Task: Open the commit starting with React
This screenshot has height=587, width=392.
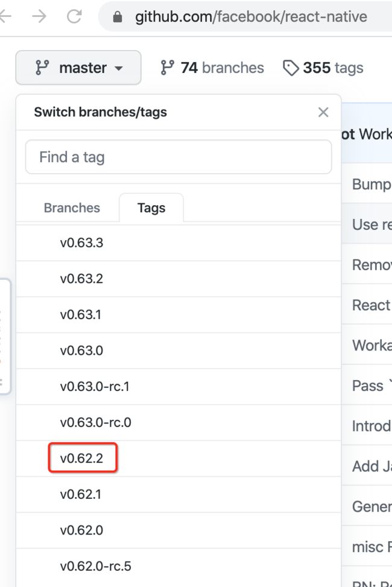Action: (371, 305)
